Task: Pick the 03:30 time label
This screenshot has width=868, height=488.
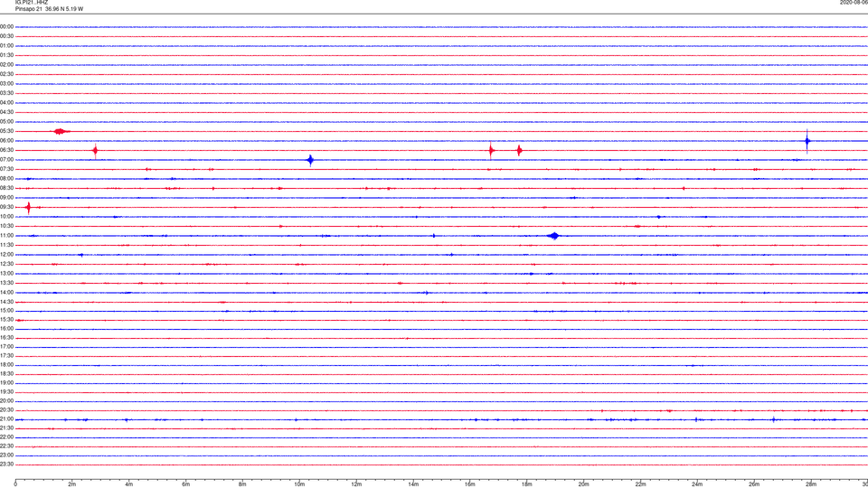Action: (6, 93)
